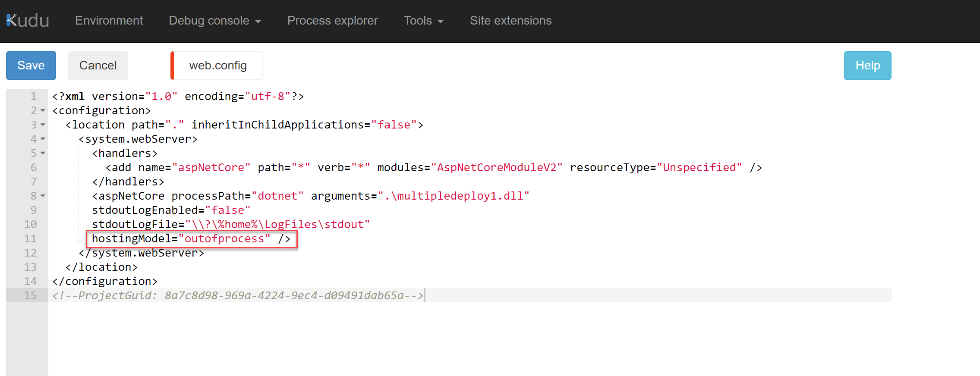Fold the handlers section arrow
The image size is (980, 376).
click(43, 154)
